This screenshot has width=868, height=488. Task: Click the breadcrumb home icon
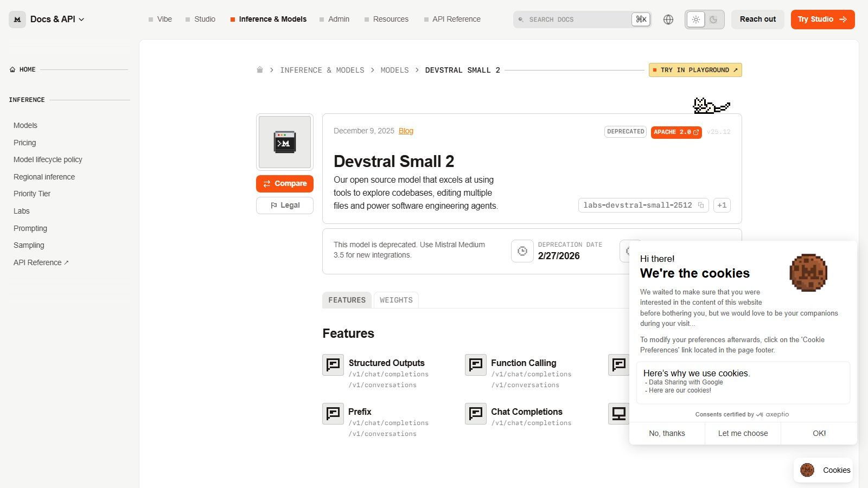click(x=260, y=70)
